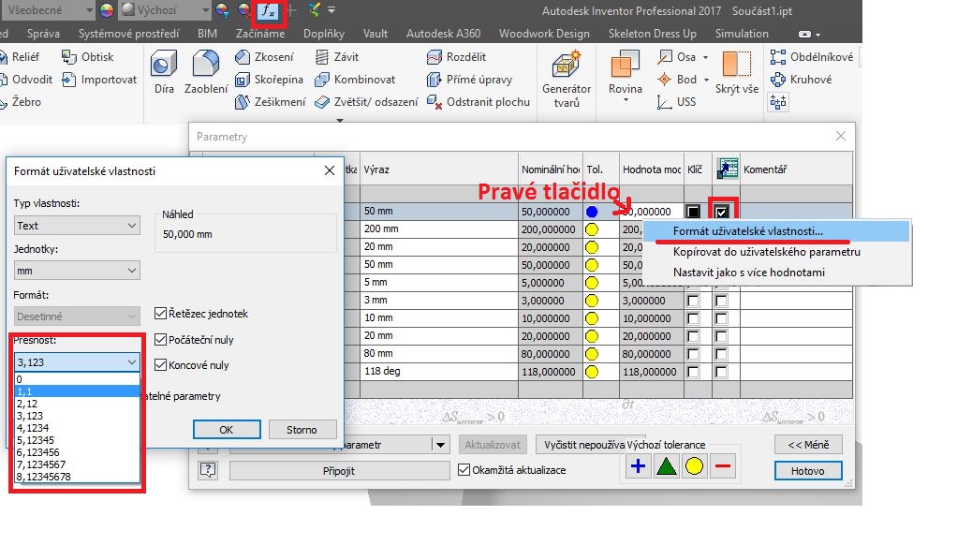This screenshot has width=972, height=560.
Task: Open the Systémové prostředí ribbon tab
Action: pyautogui.click(x=128, y=34)
